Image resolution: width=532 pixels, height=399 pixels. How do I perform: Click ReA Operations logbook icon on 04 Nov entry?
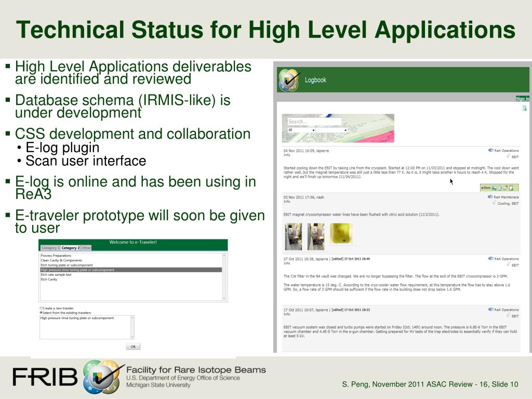pos(490,150)
